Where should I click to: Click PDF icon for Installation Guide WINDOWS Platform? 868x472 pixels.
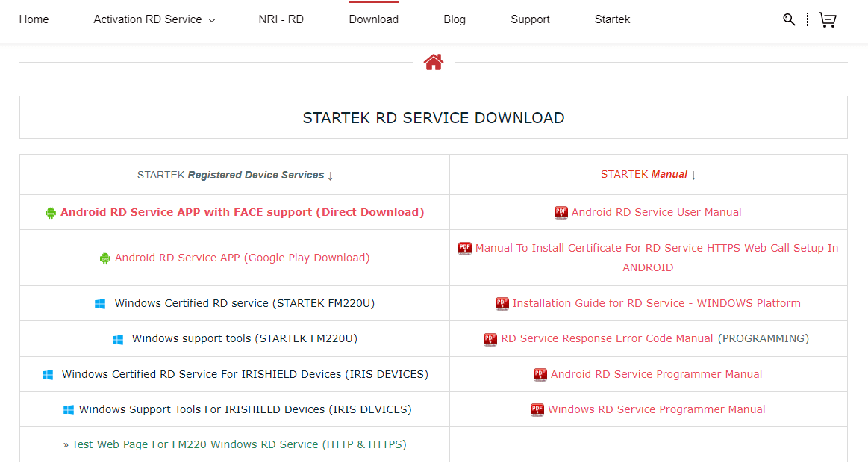click(502, 303)
